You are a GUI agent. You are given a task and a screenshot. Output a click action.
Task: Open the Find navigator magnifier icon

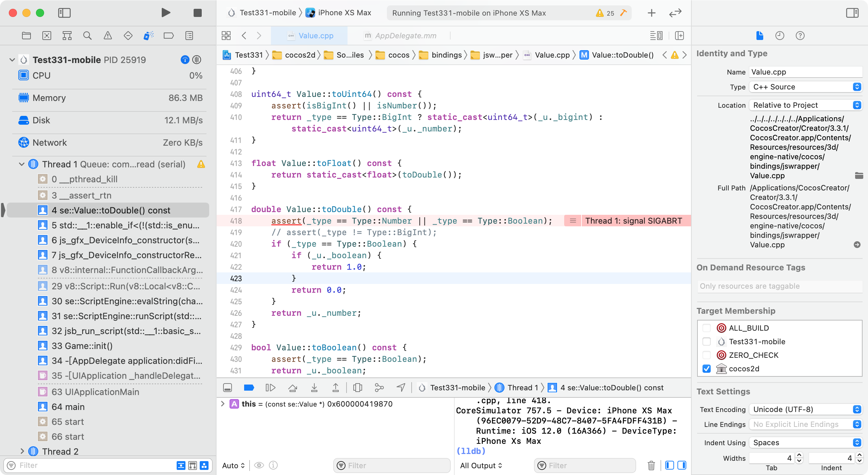(x=87, y=36)
